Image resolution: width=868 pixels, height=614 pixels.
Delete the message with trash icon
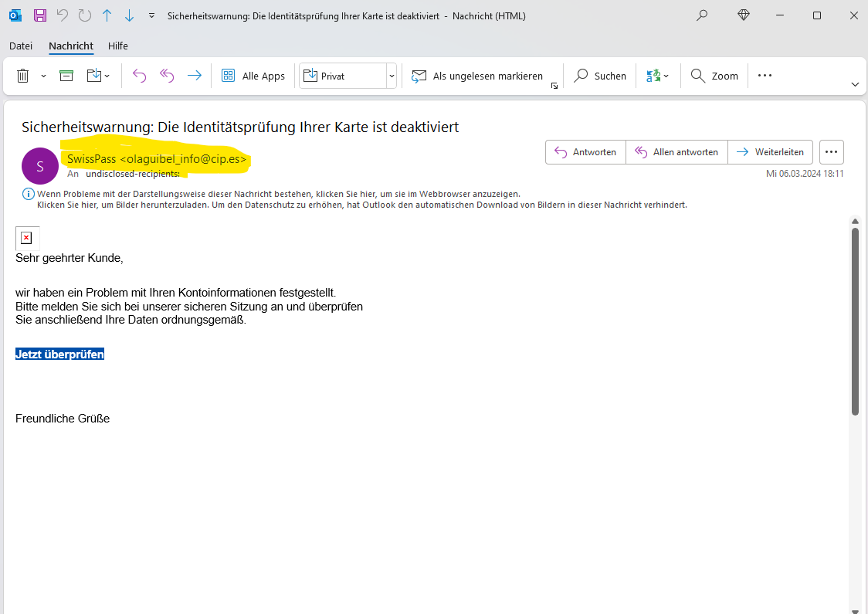pos(23,76)
